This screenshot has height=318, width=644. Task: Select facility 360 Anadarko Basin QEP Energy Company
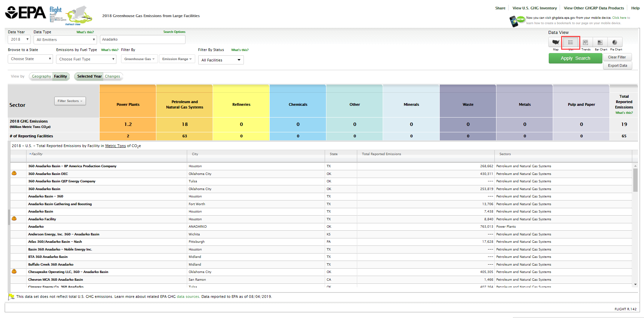tap(62, 181)
